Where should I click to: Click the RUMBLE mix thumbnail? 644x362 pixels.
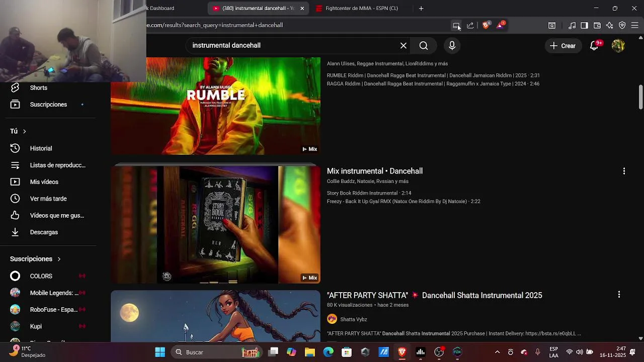(215, 106)
